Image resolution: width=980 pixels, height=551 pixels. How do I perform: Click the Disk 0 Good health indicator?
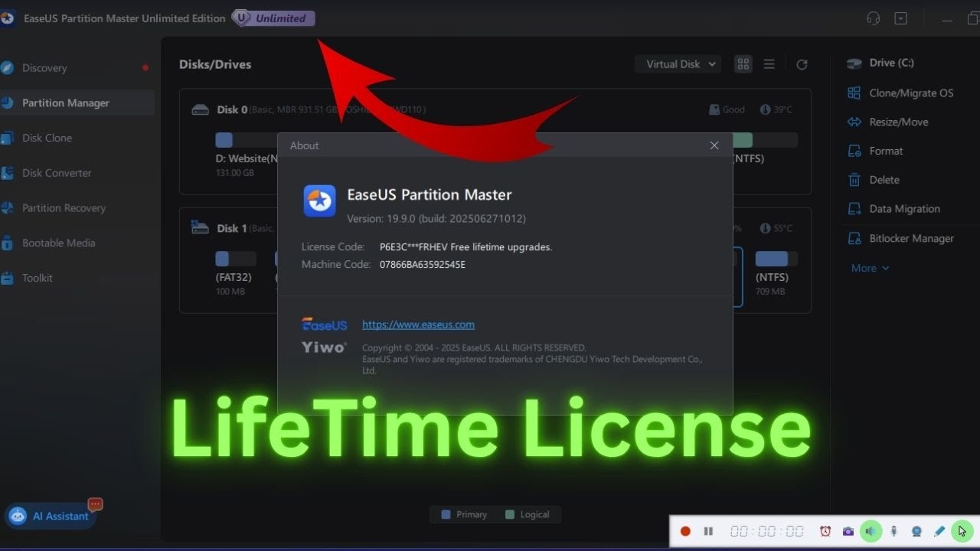tap(727, 109)
